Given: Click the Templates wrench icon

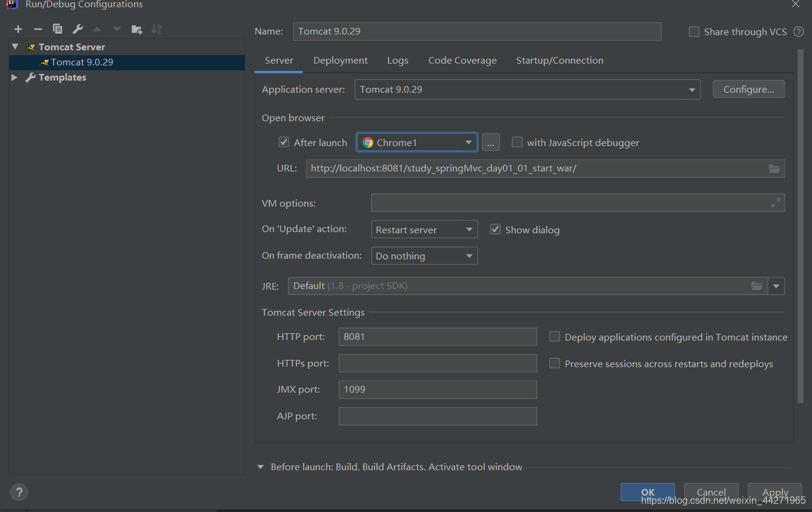Looking at the screenshot, I should pyautogui.click(x=30, y=78).
